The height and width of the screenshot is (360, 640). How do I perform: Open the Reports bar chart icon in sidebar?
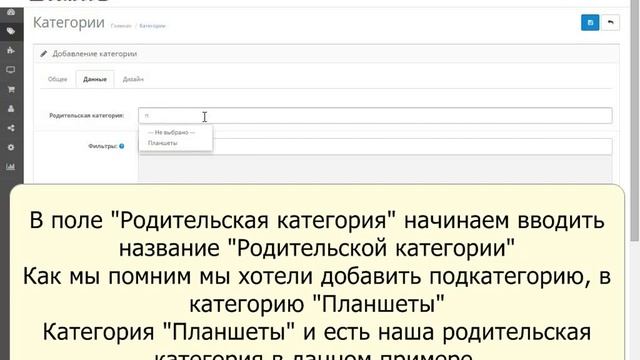point(11,167)
